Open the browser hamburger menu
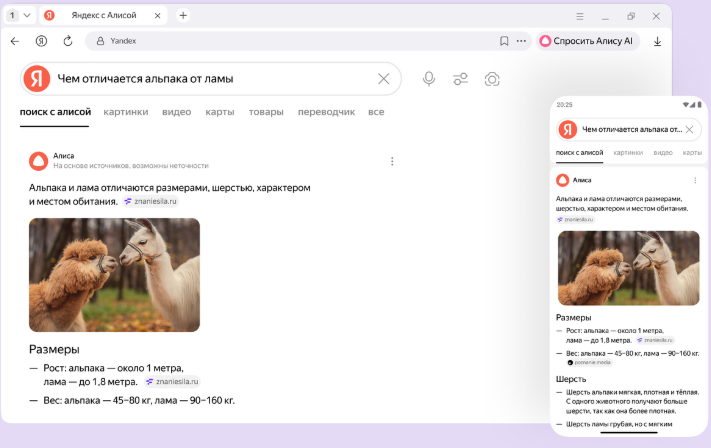Viewport: 711px width, 448px height. (x=580, y=16)
